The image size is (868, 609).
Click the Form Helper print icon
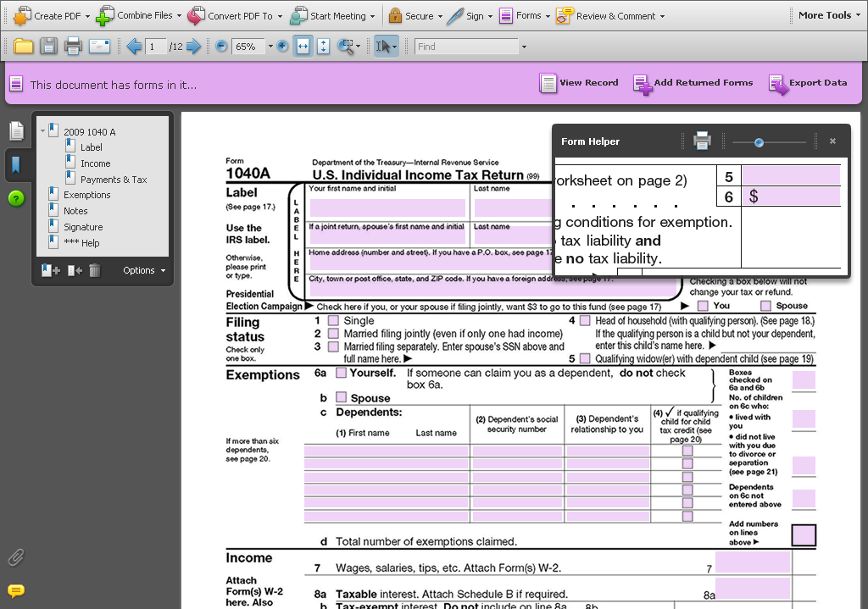pyautogui.click(x=702, y=141)
